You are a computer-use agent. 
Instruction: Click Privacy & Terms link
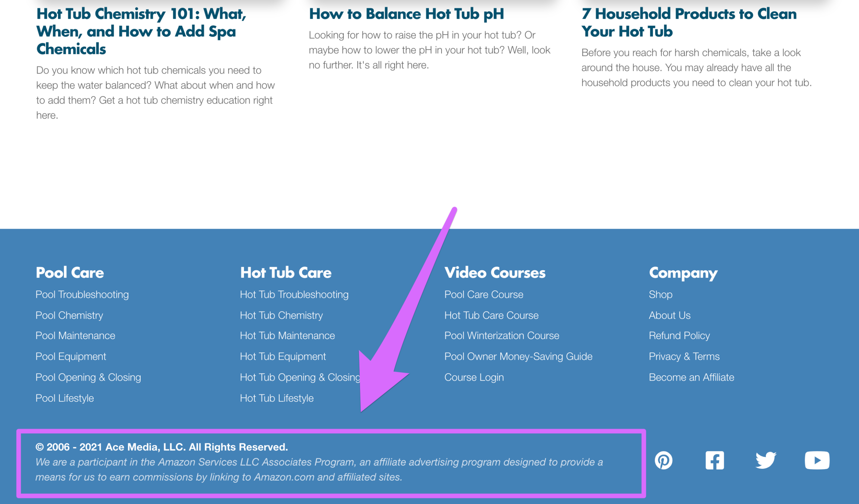(685, 356)
